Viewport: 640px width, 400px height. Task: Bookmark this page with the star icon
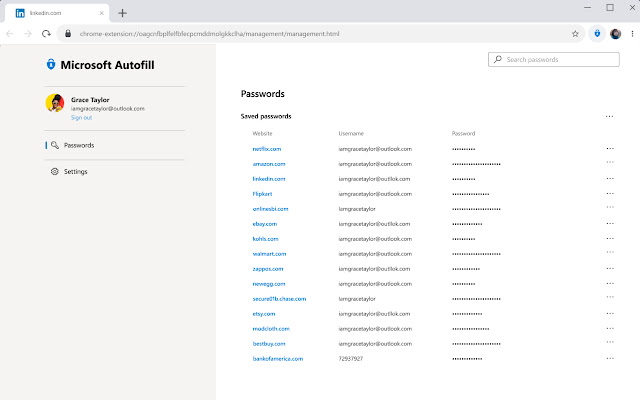click(x=575, y=33)
